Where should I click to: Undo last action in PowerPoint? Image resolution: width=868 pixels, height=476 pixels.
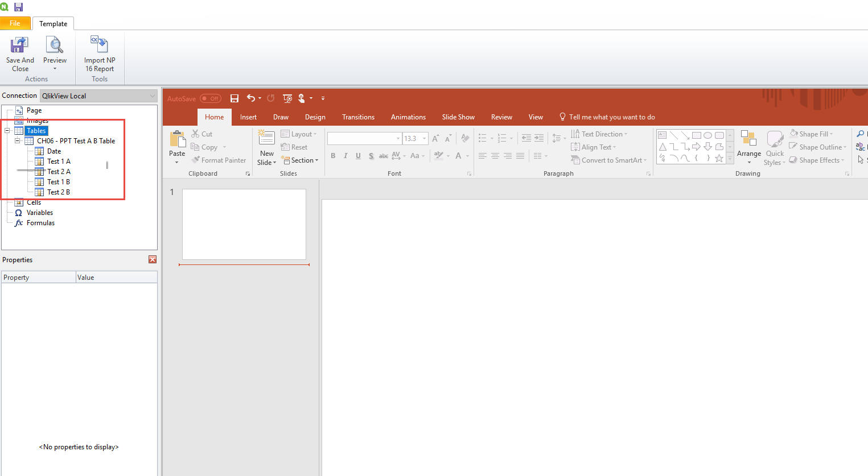250,98
